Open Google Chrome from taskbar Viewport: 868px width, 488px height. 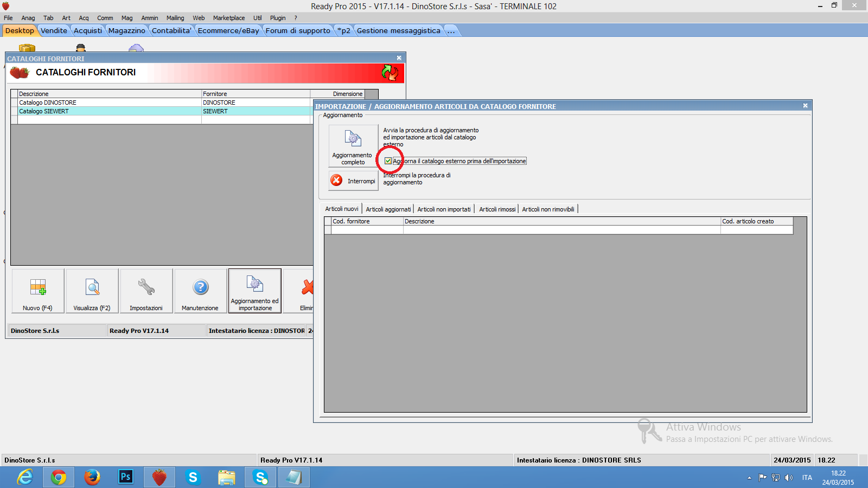click(59, 477)
